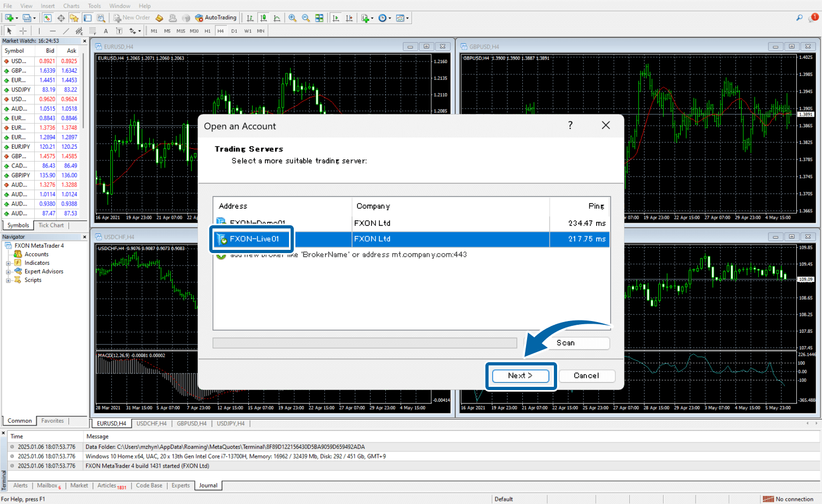822x504 pixels.
Task: Switch to the Favorites tab in Navigator
Action: tap(52, 421)
